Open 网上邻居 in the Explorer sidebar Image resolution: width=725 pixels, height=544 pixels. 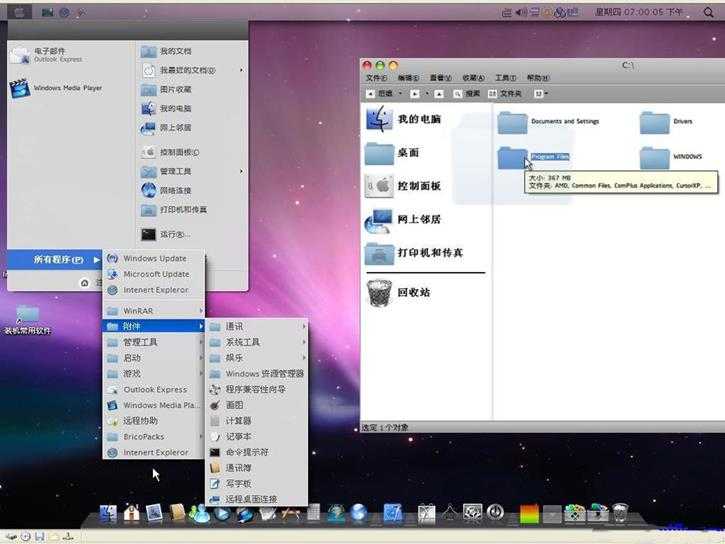[403, 220]
